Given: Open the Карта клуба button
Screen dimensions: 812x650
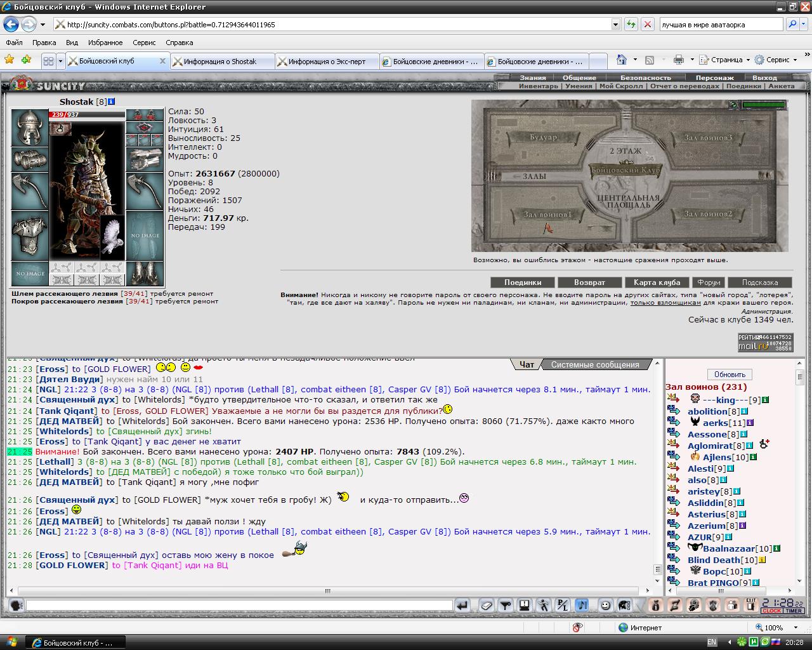Looking at the screenshot, I should tap(657, 282).
